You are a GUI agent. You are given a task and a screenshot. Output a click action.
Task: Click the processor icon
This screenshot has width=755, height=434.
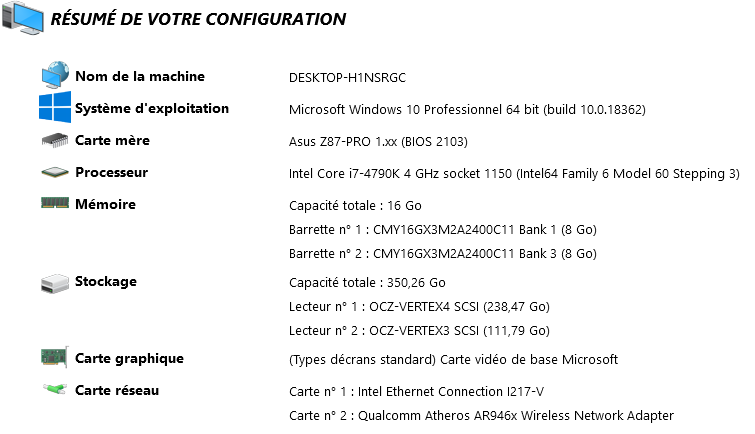54,173
